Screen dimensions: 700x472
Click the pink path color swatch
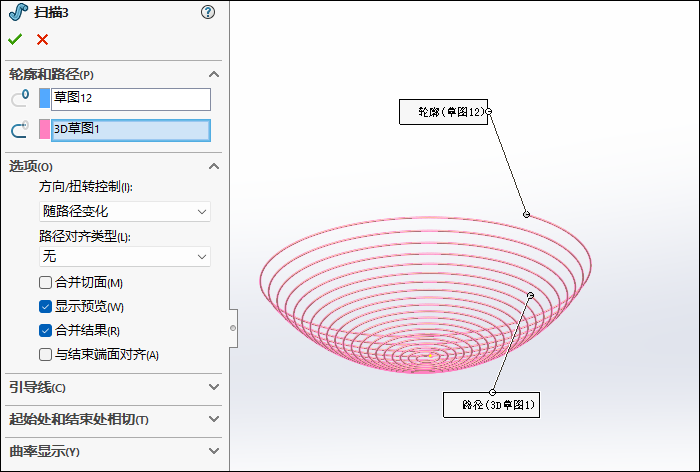coord(44,129)
